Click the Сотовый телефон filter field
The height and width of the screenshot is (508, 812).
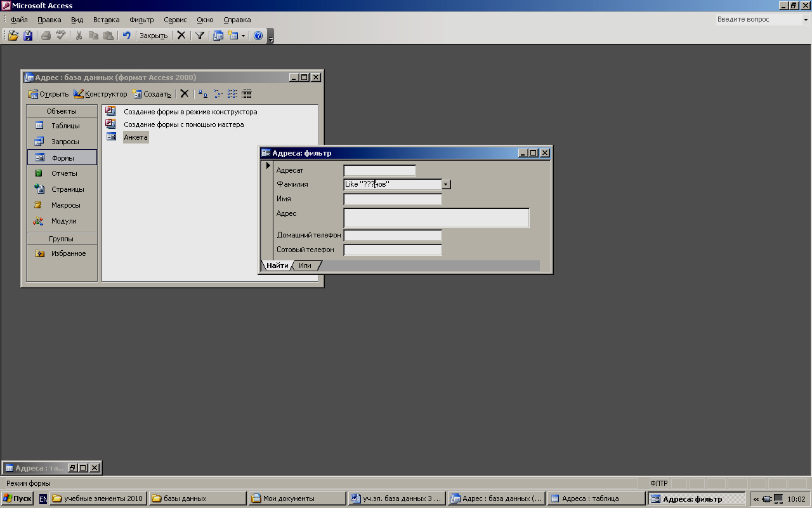coord(392,250)
